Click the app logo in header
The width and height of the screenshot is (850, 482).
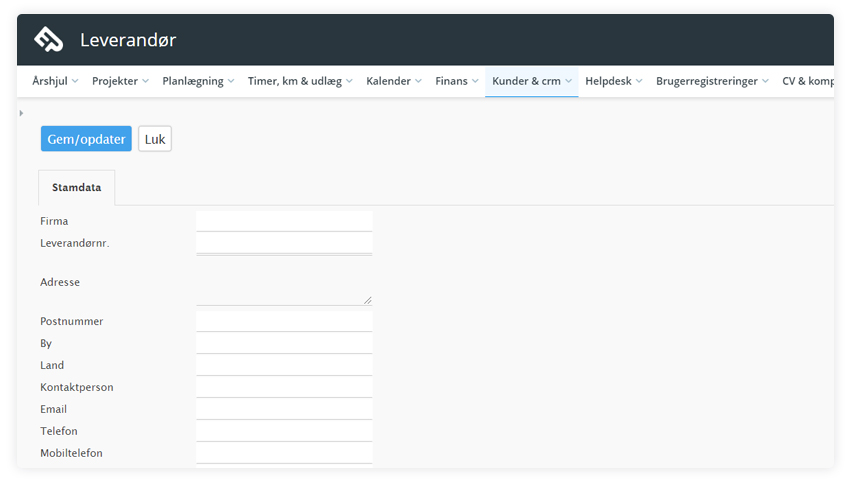click(x=48, y=40)
